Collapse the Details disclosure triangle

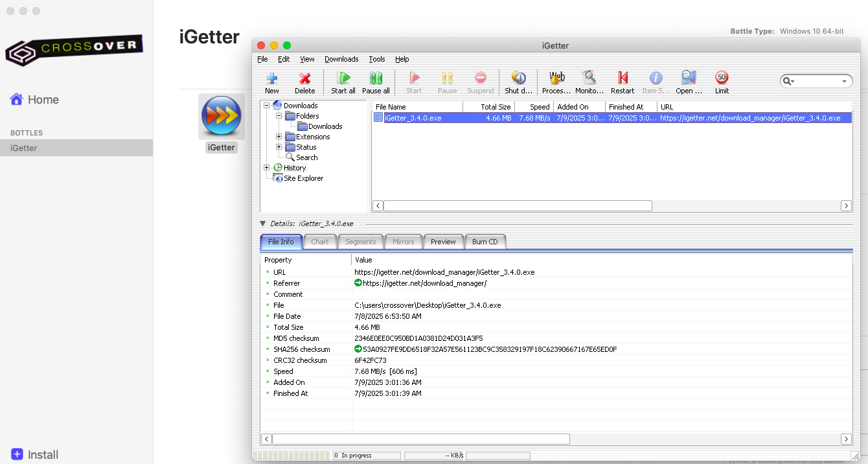(x=262, y=222)
